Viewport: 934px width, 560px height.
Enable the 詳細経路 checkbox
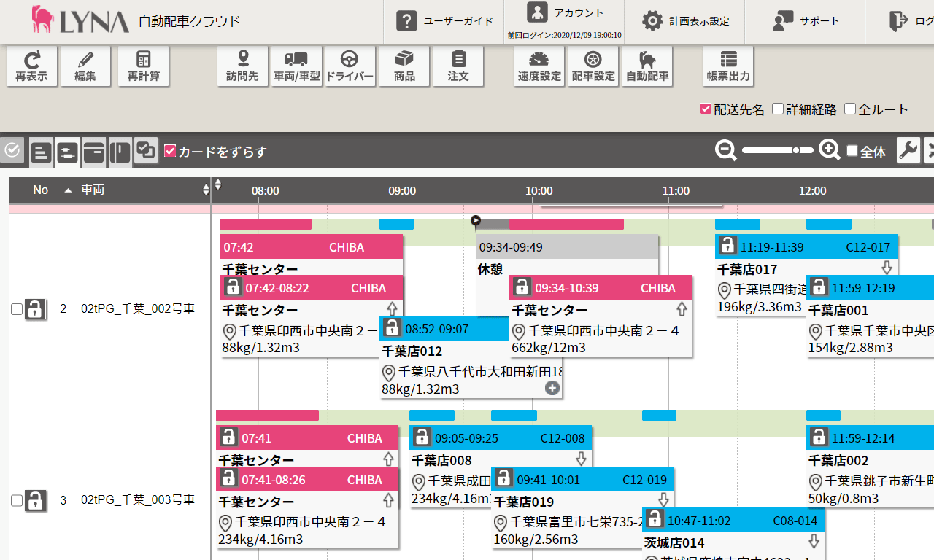[778, 109]
